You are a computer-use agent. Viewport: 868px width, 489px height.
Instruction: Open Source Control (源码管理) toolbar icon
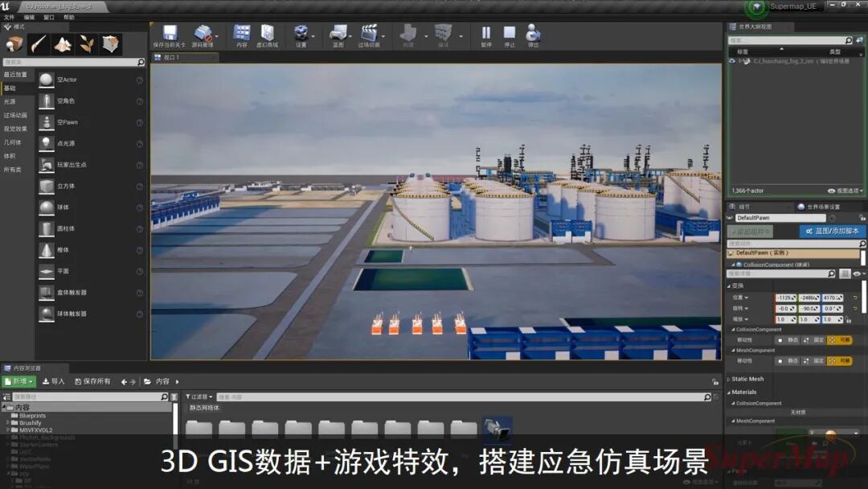tap(202, 33)
